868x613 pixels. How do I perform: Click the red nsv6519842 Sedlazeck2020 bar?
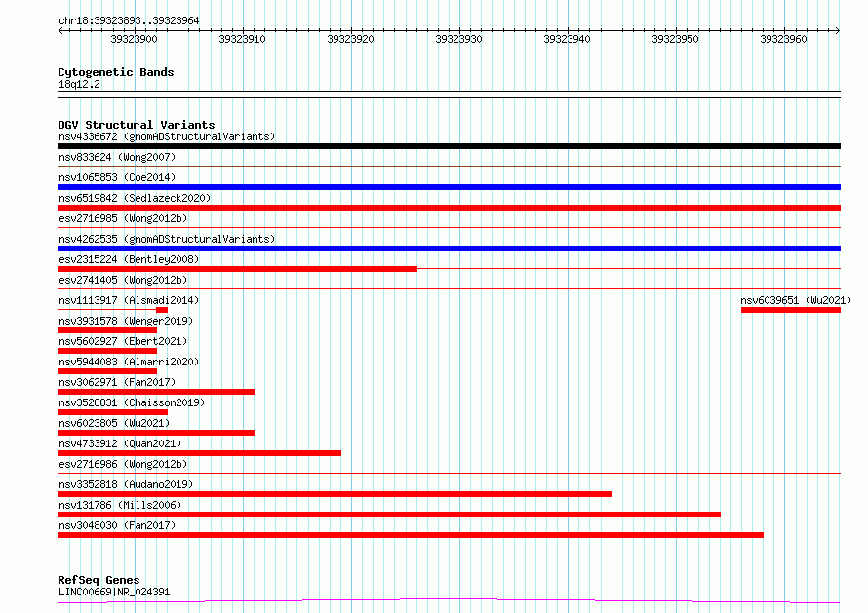(449, 208)
